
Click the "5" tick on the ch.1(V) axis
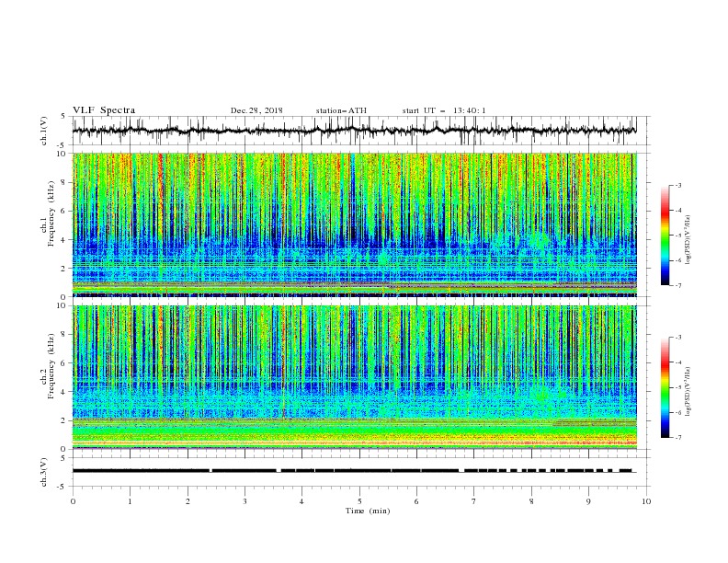pyautogui.click(x=63, y=117)
